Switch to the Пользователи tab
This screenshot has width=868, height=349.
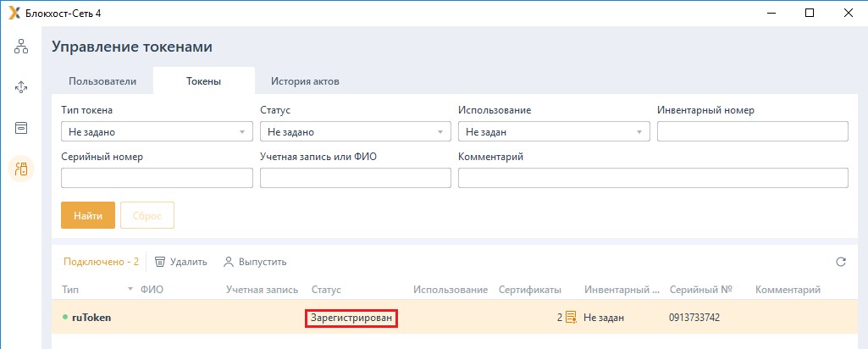click(102, 81)
